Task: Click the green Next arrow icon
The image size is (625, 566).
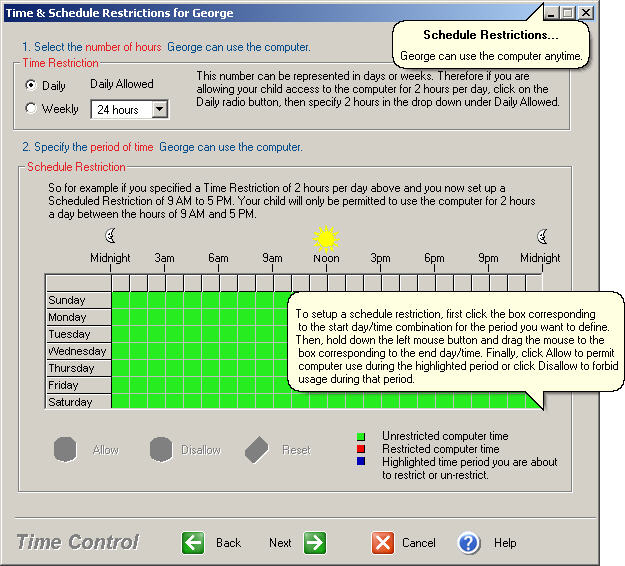Action: pyautogui.click(x=315, y=543)
